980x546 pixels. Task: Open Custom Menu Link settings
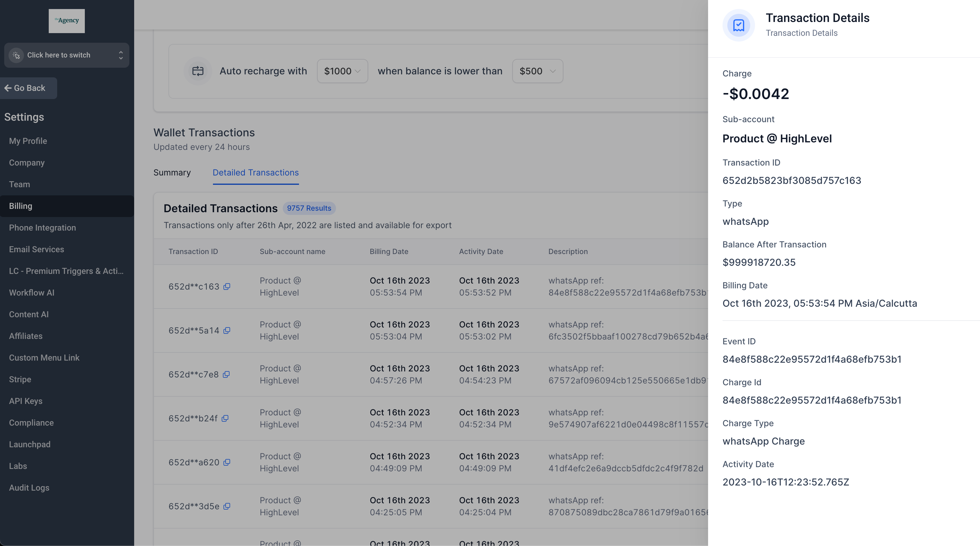pyautogui.click(x=44, y=358)
